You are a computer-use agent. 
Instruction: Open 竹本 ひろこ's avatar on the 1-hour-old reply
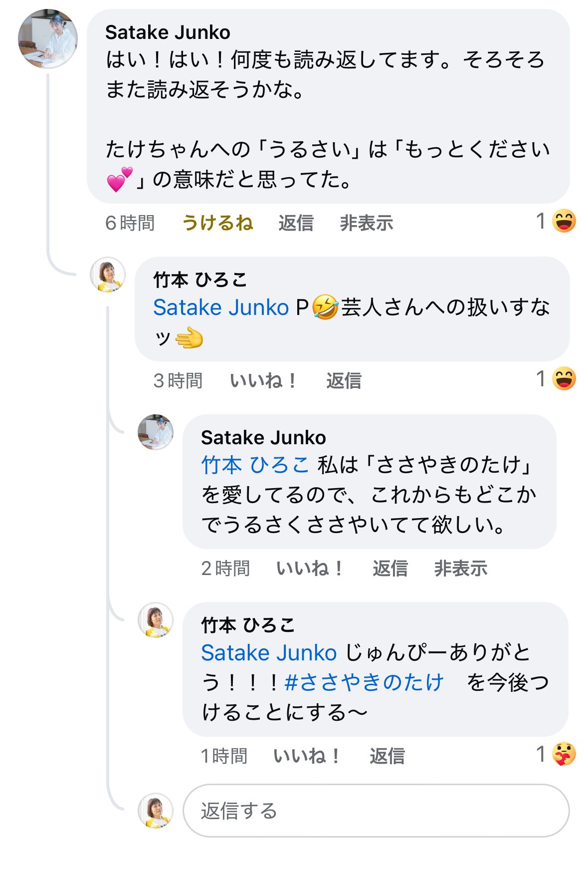[156, 619]
